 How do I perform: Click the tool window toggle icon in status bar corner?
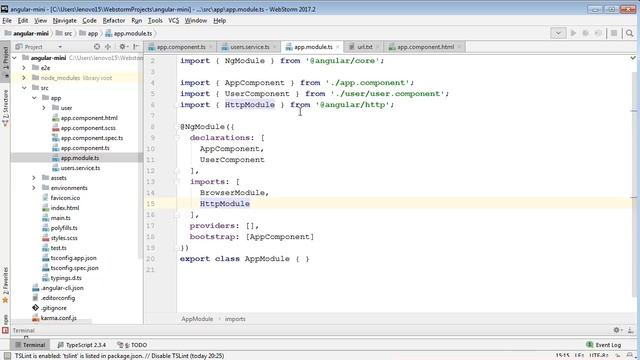[7, 356]
